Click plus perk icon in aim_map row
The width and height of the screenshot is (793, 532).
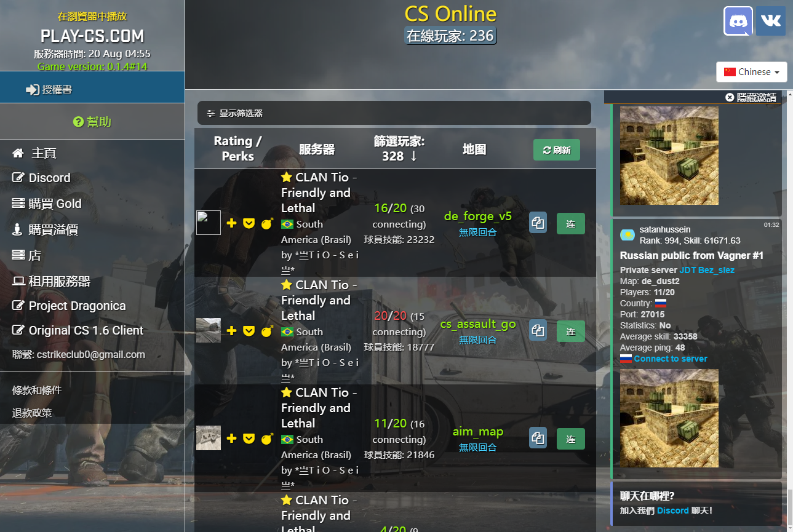pyautogui.click(x=231, y=438)
